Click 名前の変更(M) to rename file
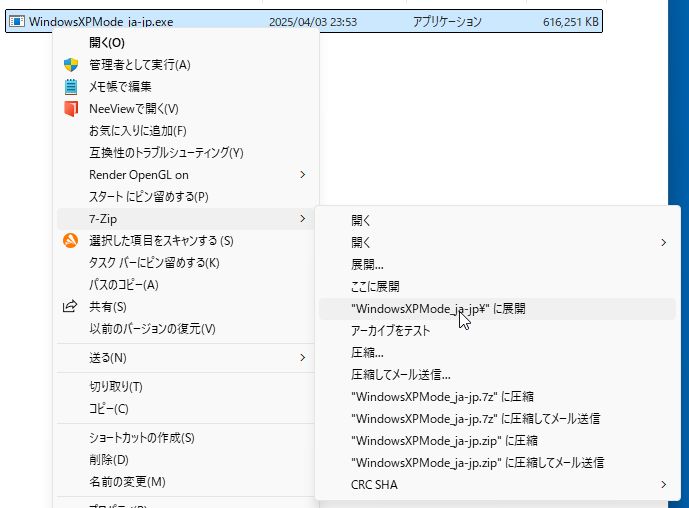 point(127,482)
